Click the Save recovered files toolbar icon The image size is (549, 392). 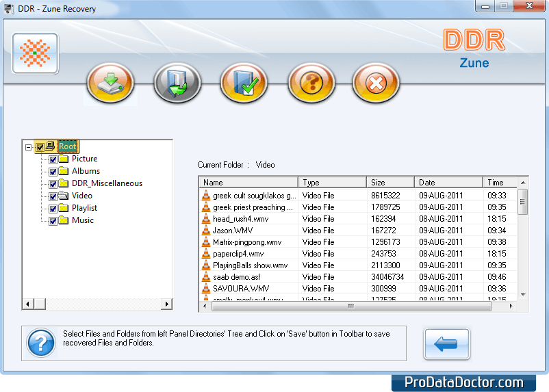click(x=110, y=83)
